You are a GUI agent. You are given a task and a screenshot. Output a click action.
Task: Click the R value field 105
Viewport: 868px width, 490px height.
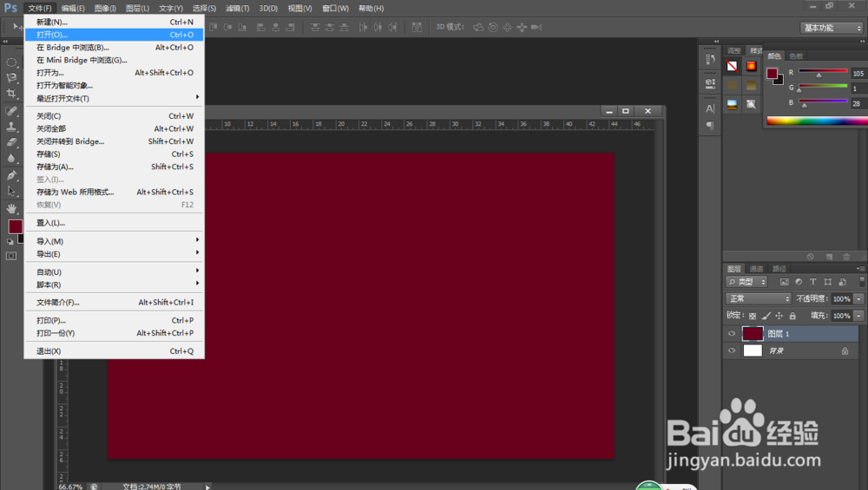pyautogui.click(x=858, y=74)
